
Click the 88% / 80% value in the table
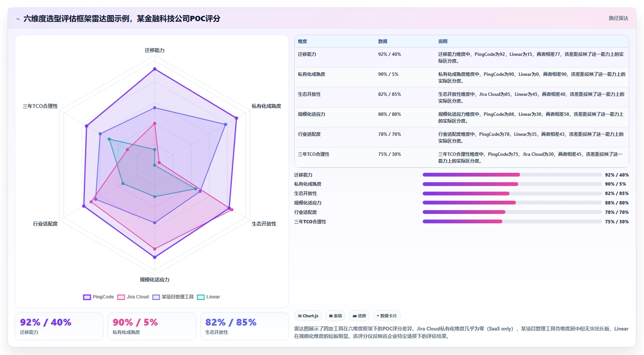389,114
